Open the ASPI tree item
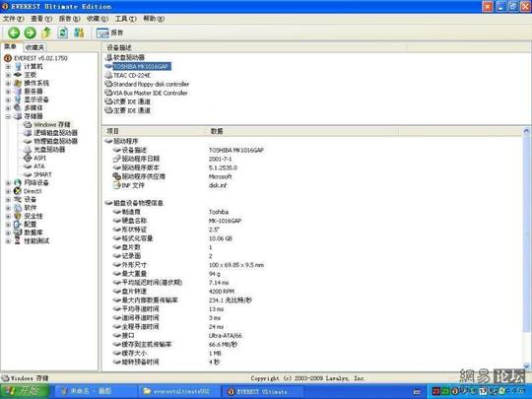Viewport: 532px width, 399px height. [39, 158]
